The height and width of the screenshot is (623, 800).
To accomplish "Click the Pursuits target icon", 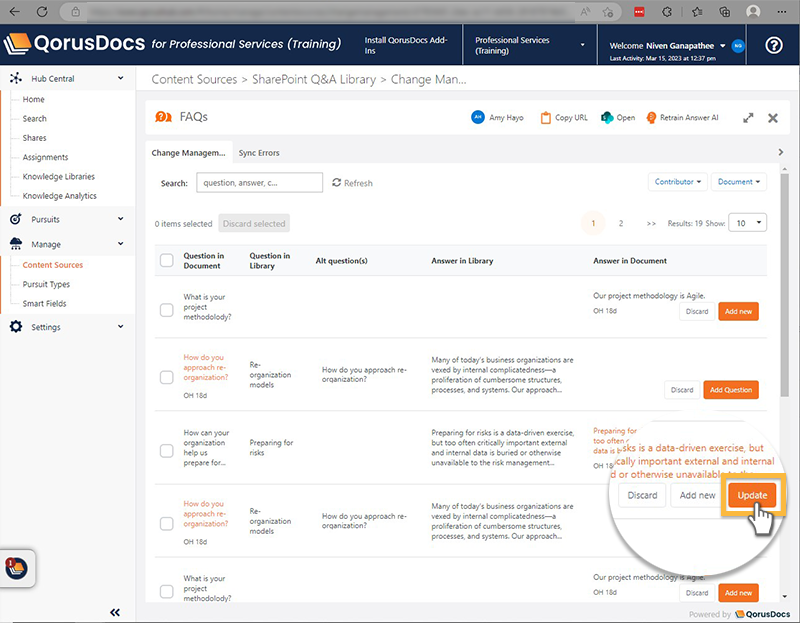I will coord(16,219).
